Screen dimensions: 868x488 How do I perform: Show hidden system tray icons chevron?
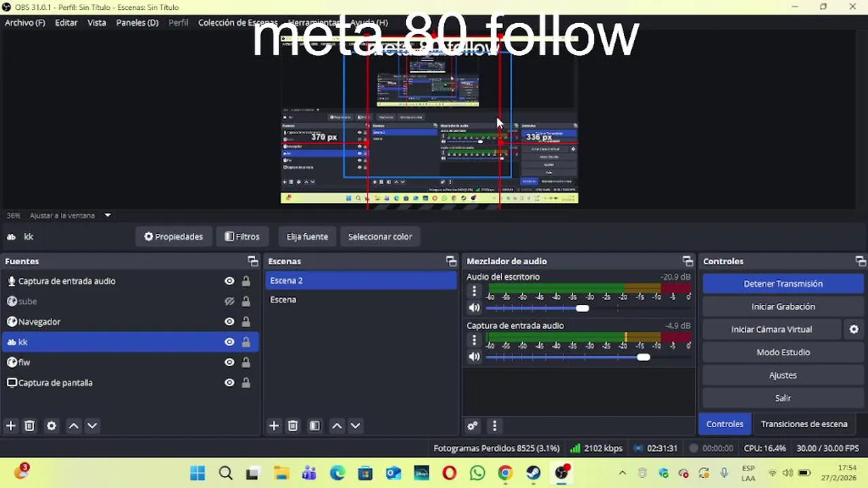coord(623,472)
